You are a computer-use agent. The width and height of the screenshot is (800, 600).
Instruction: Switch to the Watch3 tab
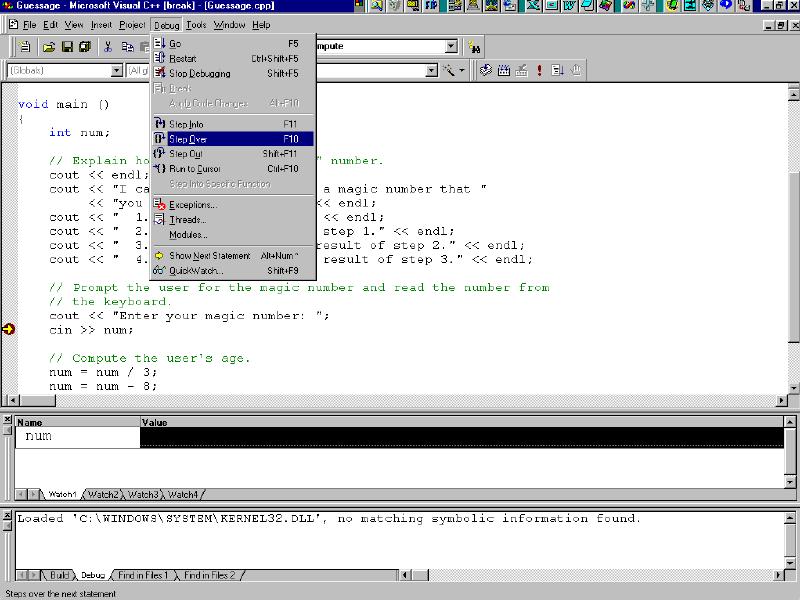[x=143, y=494]
